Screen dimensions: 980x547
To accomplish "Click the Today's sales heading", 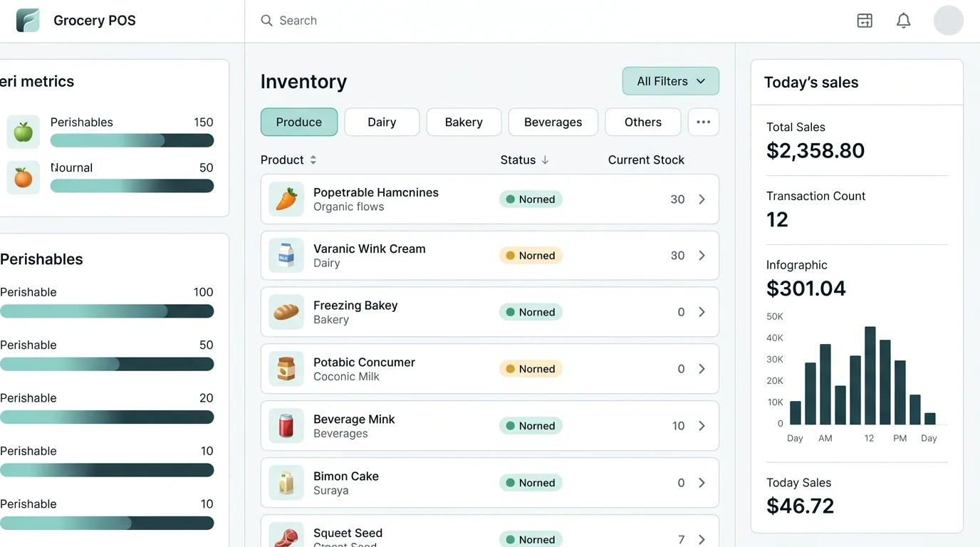I will 811,83.
